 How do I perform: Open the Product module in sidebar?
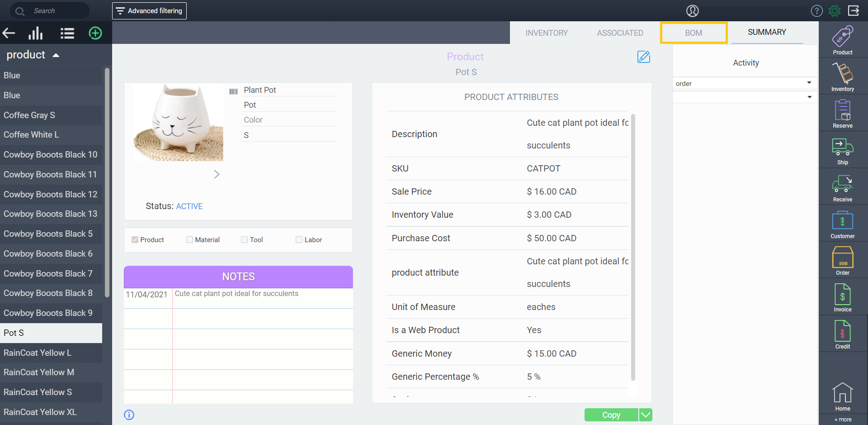[843, 40]
